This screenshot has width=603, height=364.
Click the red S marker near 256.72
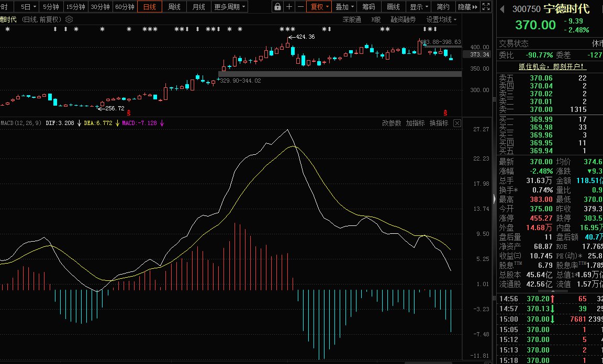click(128, 113)
